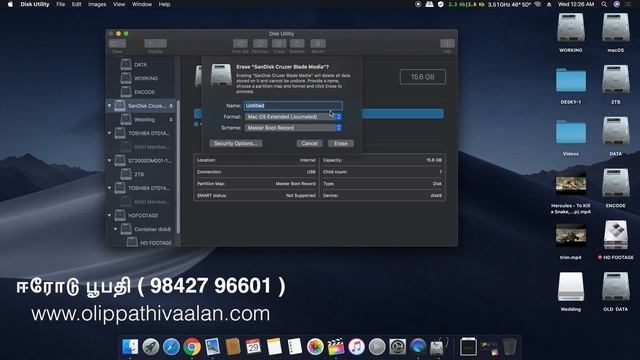Open the Hercules video thumbnail on desktop

tap(571, 184)
